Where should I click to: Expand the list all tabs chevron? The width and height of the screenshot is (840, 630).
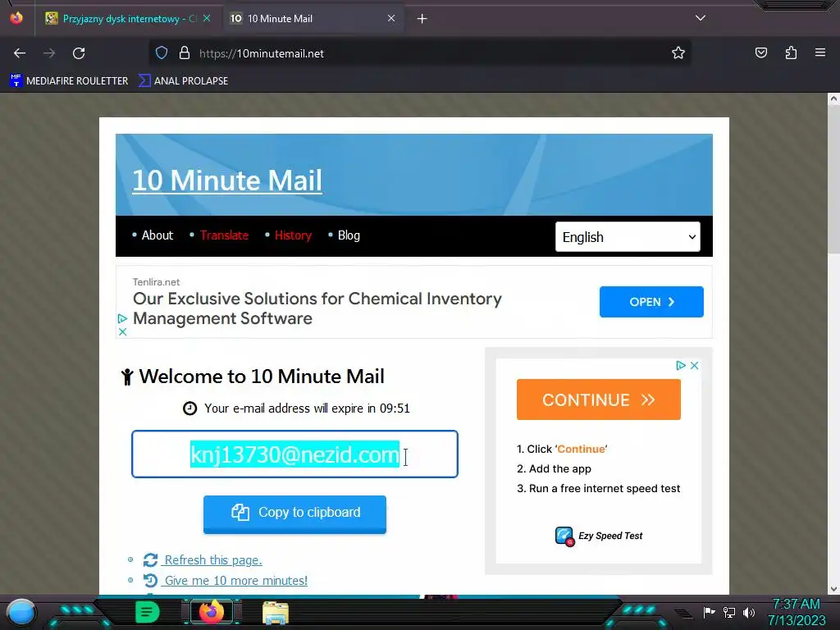[701, 18]
